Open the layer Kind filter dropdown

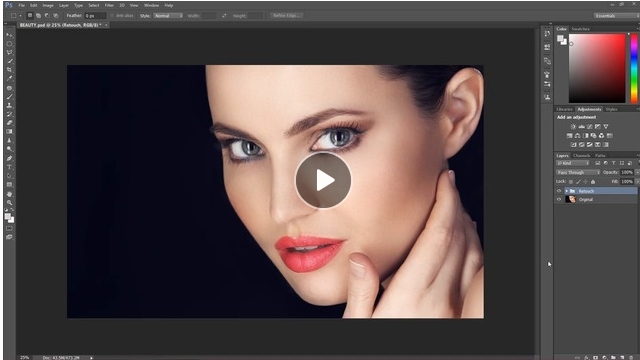coord(573,163)
